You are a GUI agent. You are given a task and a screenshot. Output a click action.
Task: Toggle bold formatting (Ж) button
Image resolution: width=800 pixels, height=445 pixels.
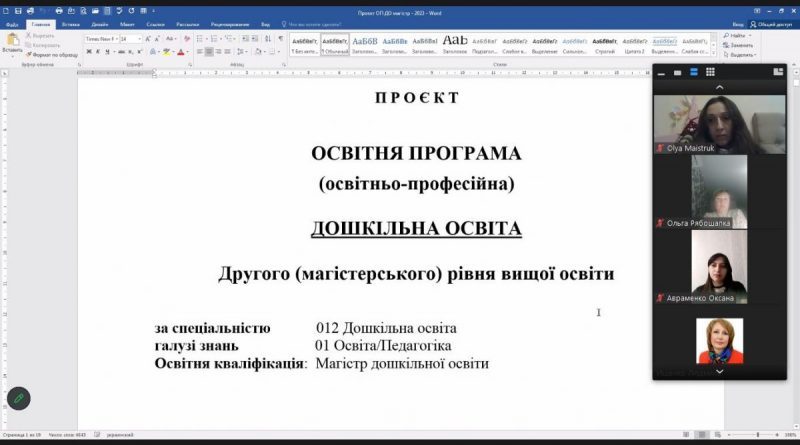(89, 52)
